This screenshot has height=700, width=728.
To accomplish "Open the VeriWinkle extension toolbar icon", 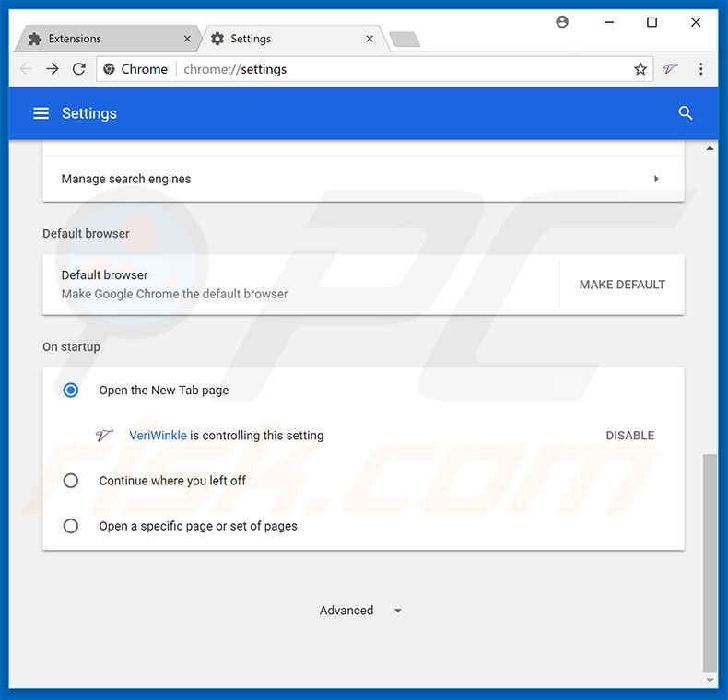I will coord(671,69).
